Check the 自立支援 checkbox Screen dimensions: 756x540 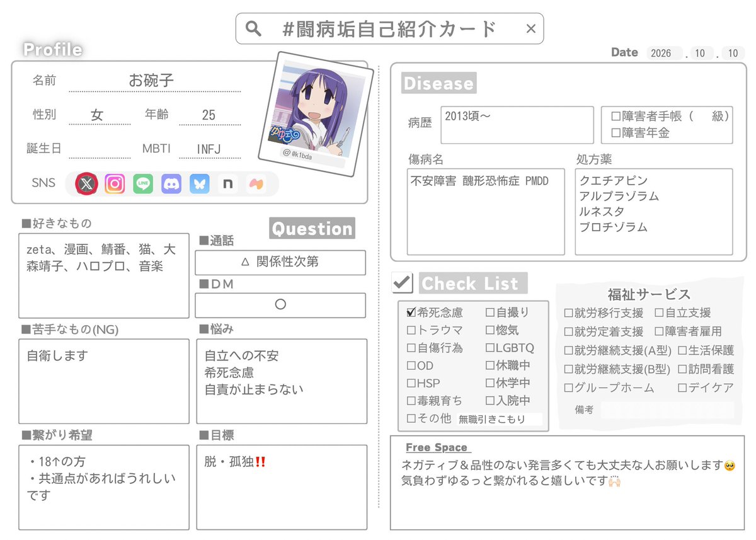click(659, 313)
